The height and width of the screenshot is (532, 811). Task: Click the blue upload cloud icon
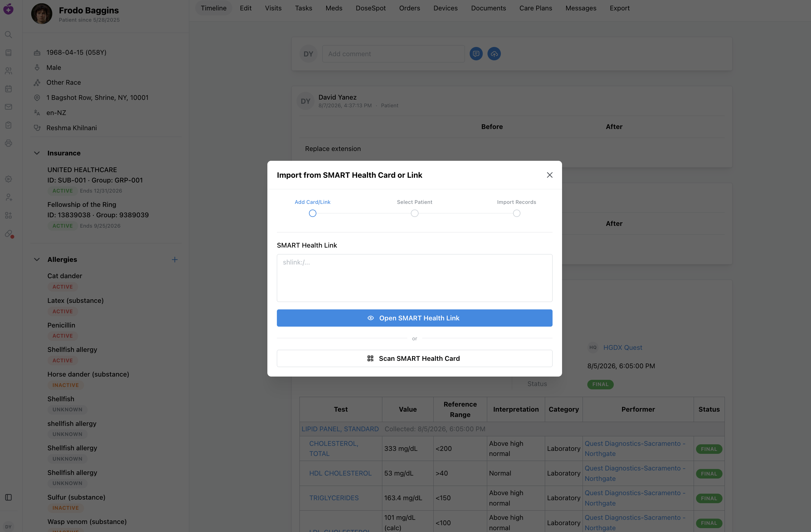[494, 54]
